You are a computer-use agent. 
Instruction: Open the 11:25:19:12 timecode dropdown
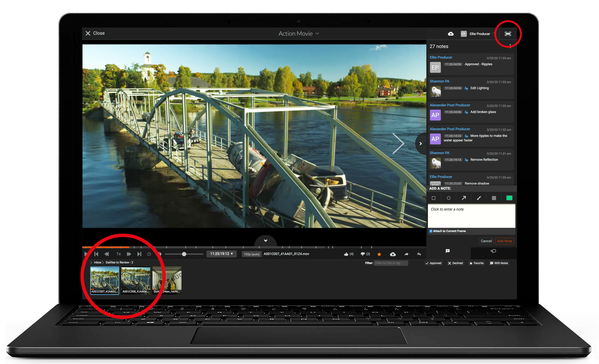click(221, 254)
